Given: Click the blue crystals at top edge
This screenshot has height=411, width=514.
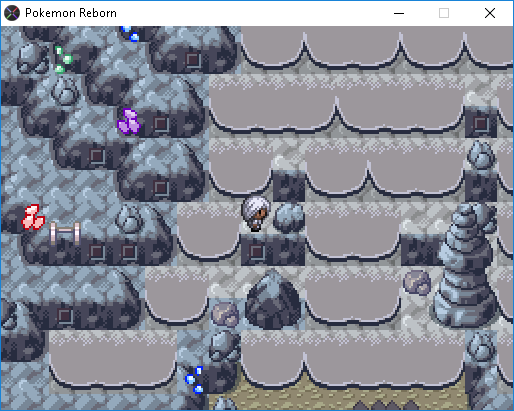Looking at the screenshot, I should coord(130,33).
